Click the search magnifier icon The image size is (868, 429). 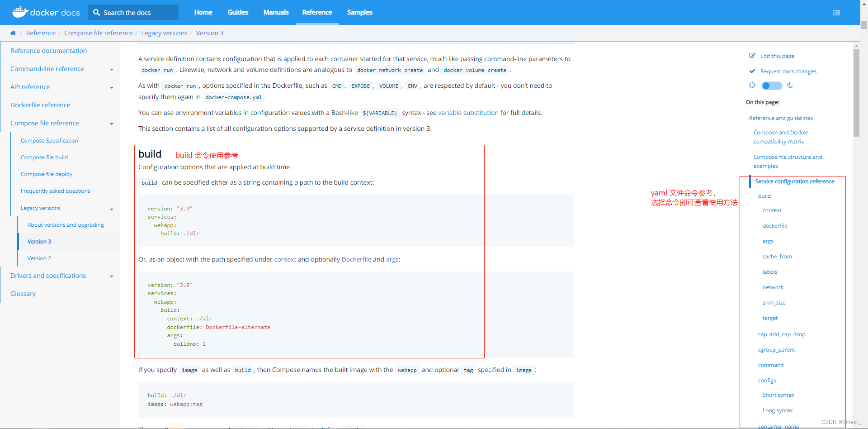(x=96, y=13)
